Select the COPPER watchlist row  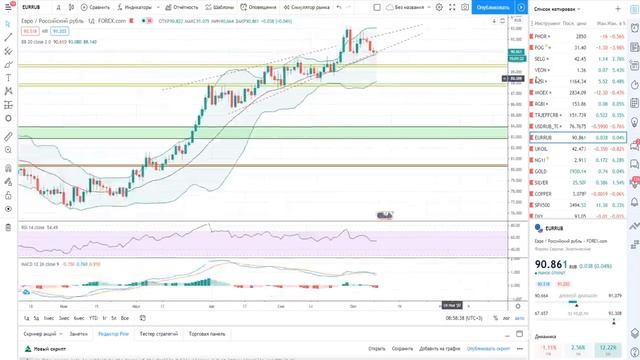click(x=578, y=194)
